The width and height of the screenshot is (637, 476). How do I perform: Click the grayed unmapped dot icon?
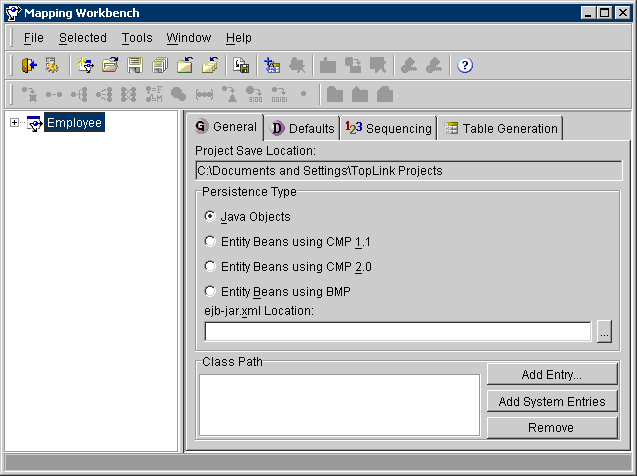pos(303,94)
